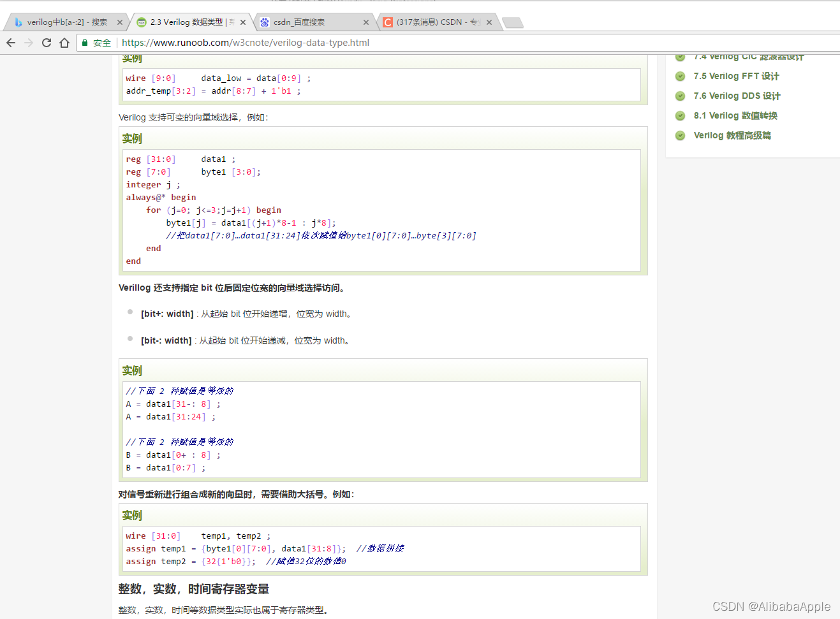Click the [bit-: width] bullet text

[246, 340]
